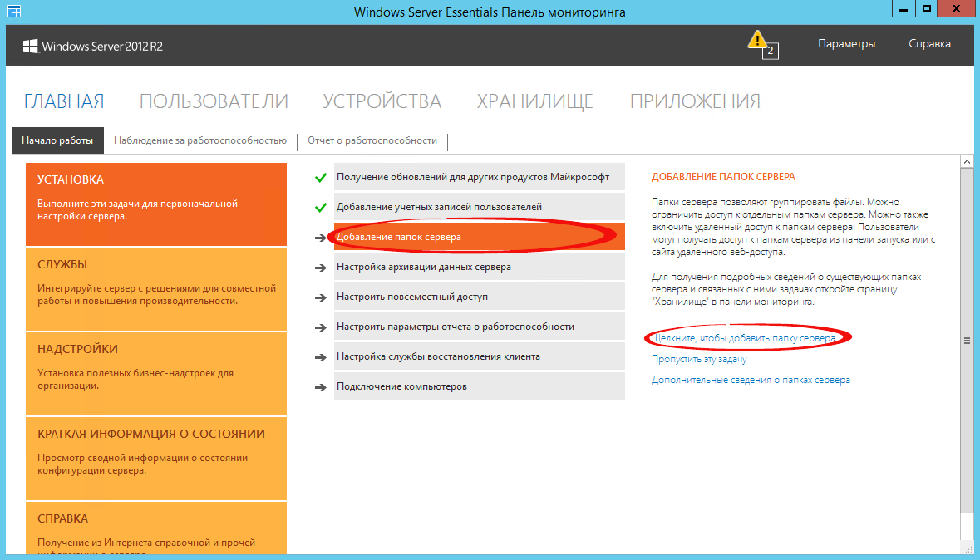
Task: Switch to the ГЛАВНАЯ tab
Action: tap(64, 101)
